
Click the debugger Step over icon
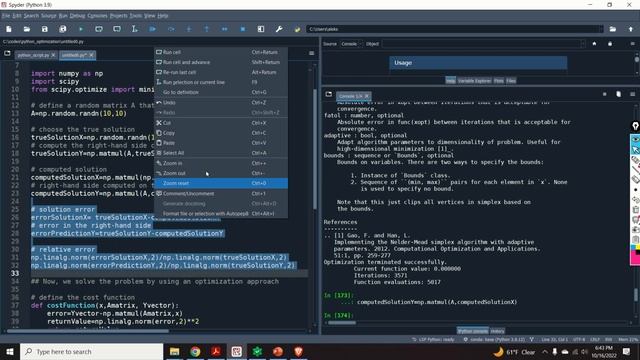point(171,29)
